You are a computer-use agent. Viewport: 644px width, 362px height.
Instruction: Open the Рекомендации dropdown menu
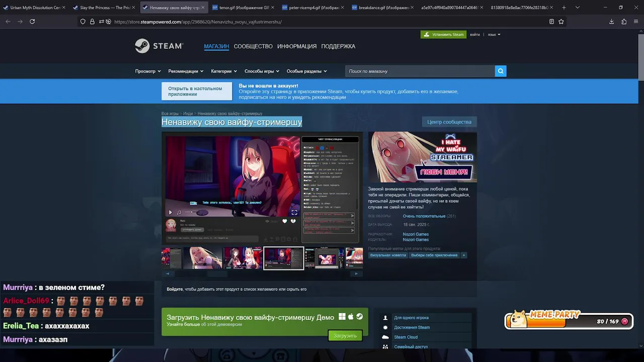coord(186,71)
